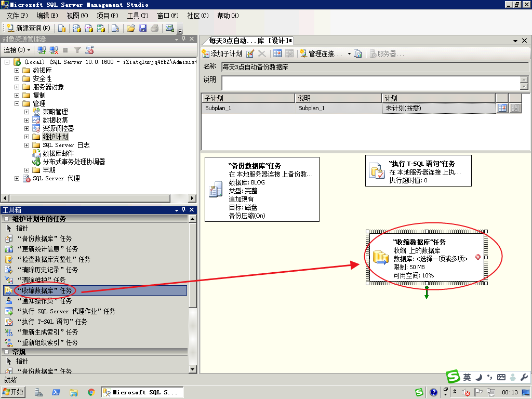
Task: Click the 管理连接 button
Action: [x=321, y=54]
